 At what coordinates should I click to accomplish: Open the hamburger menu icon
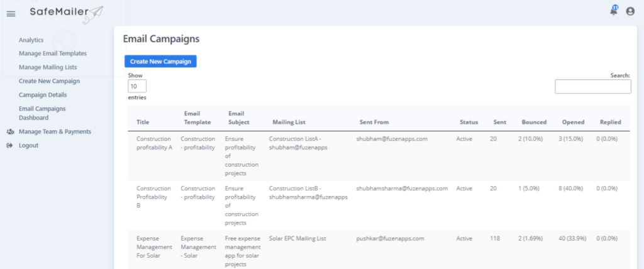point(11,14)
